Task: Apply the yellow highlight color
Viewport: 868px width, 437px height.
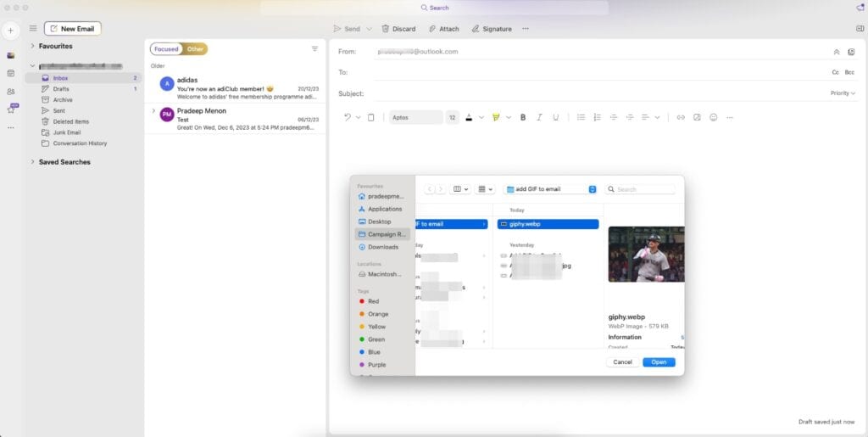Action: pyautogui.click(x=496, y=117)
